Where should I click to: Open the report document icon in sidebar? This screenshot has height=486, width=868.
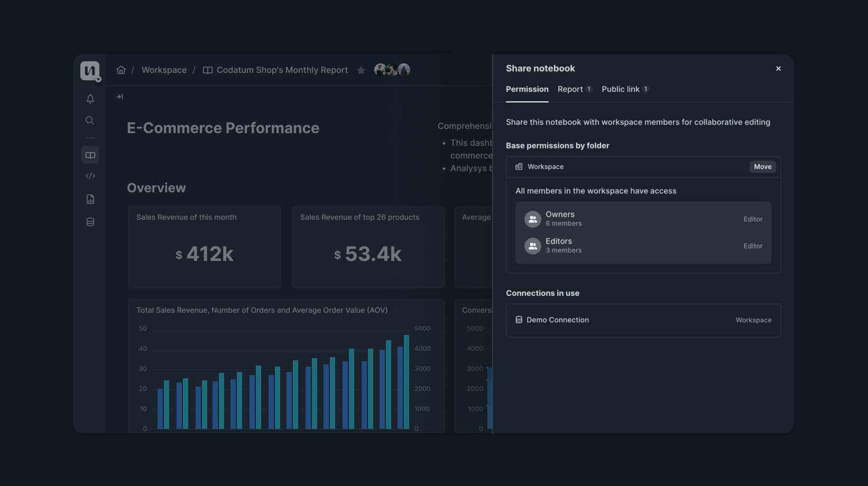tap(90, 199)
